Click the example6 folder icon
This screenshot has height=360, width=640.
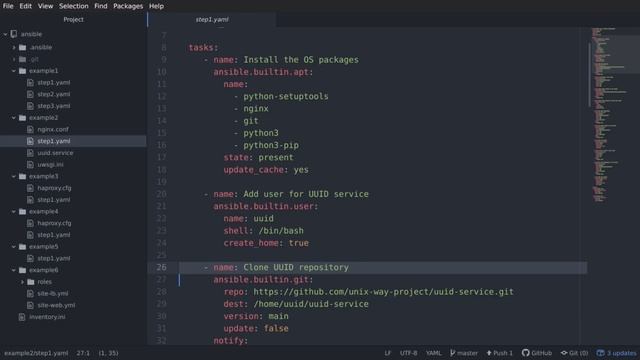tap(22, 270)
